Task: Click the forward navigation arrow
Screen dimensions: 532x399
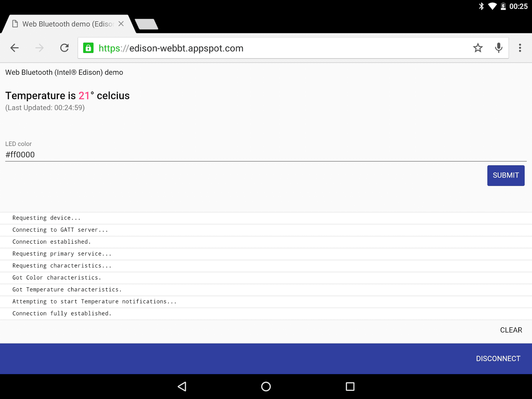Action: (x=39, y=47)
